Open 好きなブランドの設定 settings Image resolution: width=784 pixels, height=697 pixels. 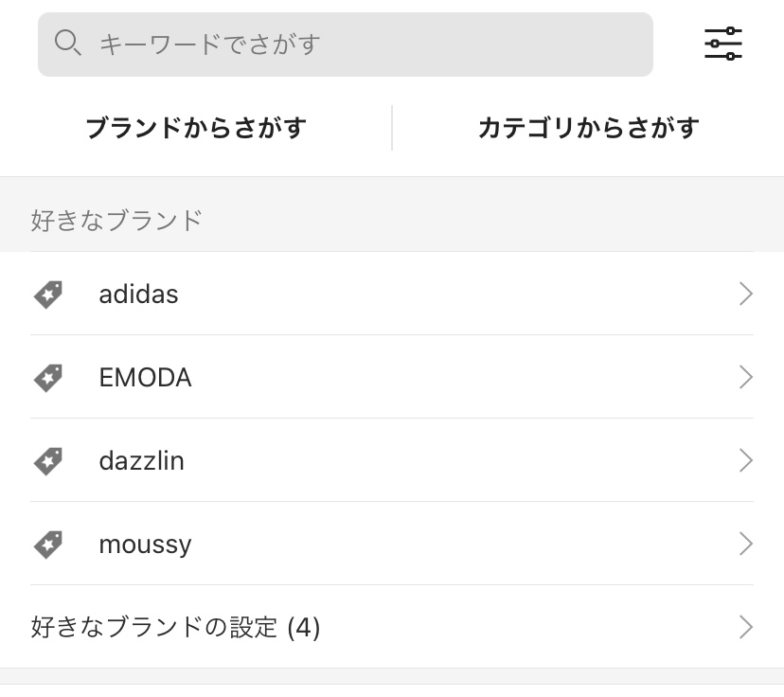(392, 628)
